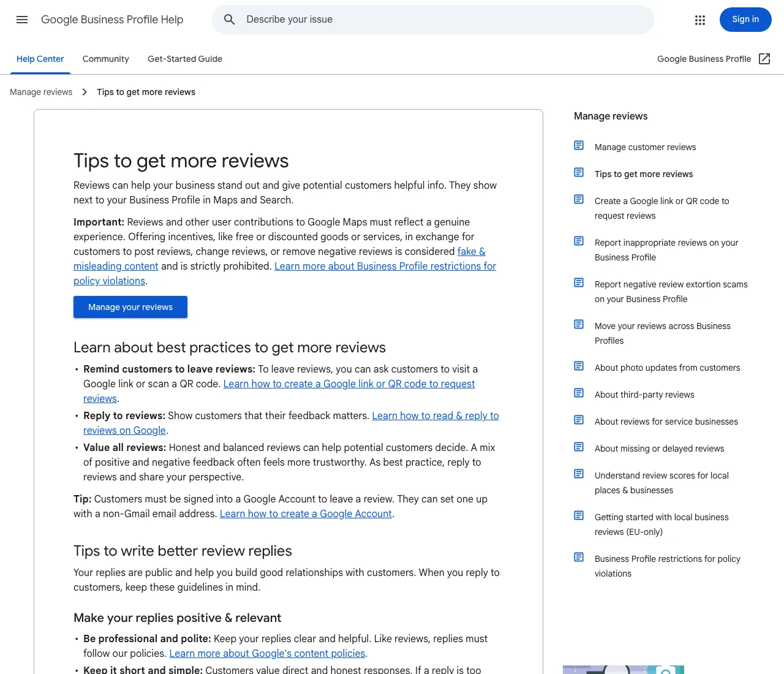Screen dimensions: 784x674
Task: Click article icon beside Move your reviews across Business Profiles
Action: tap(579, 325)
